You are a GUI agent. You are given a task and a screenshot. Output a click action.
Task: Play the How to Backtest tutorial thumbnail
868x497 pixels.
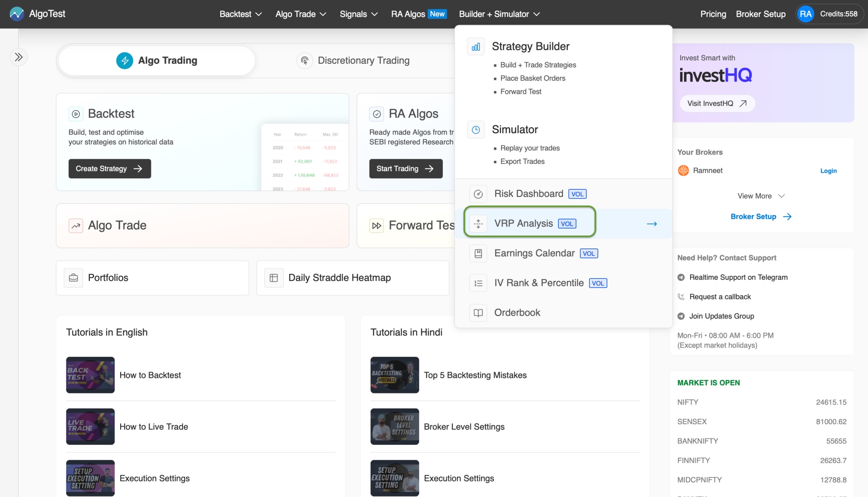[x=90, y=375]
